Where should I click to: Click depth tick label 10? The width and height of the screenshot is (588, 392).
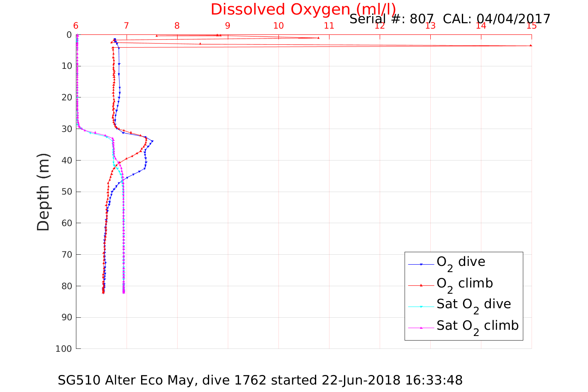[x=67, y=66]
